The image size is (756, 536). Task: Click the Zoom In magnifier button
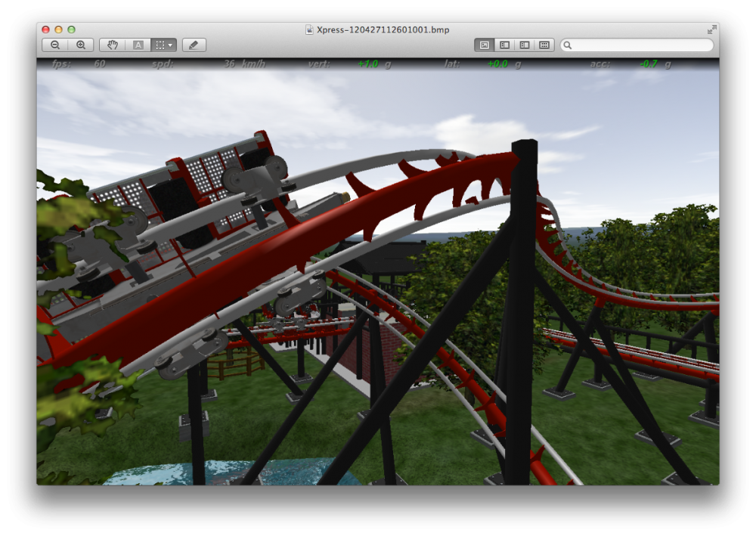(x=81, y=45)
